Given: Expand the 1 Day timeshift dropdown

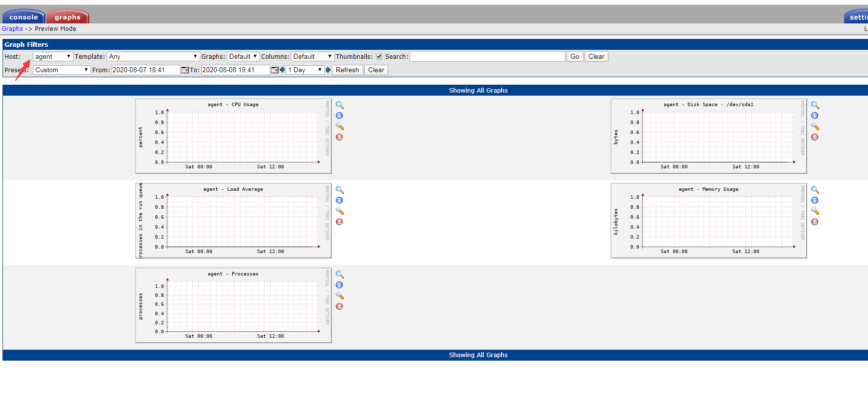Looking at the screenshot, I should 305,70.
